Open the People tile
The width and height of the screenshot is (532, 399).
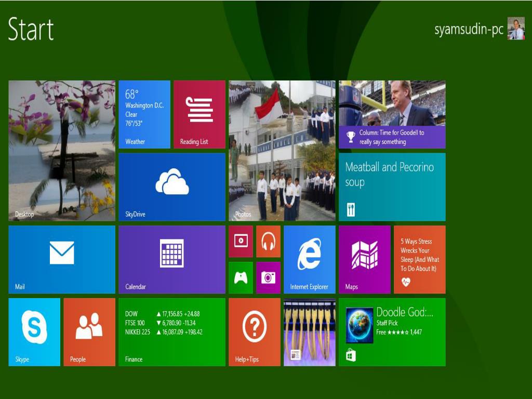point(89,332)
